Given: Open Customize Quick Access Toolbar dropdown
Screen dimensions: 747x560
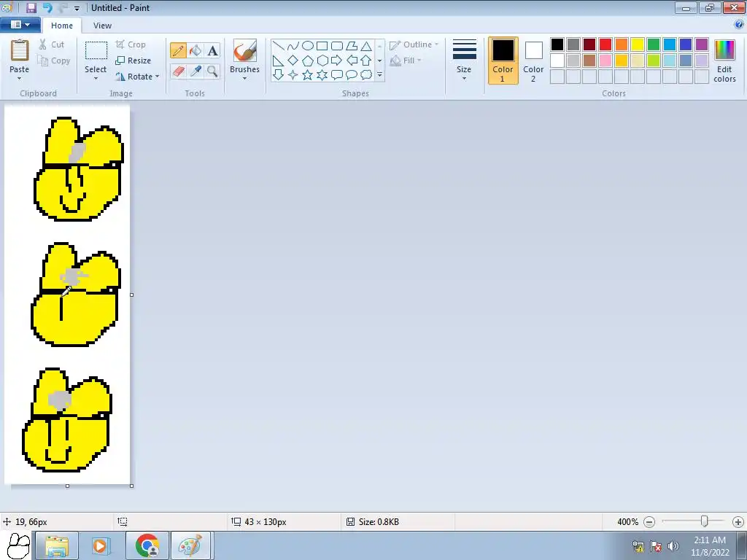Looking at the screenshot, I should (77, 8).
